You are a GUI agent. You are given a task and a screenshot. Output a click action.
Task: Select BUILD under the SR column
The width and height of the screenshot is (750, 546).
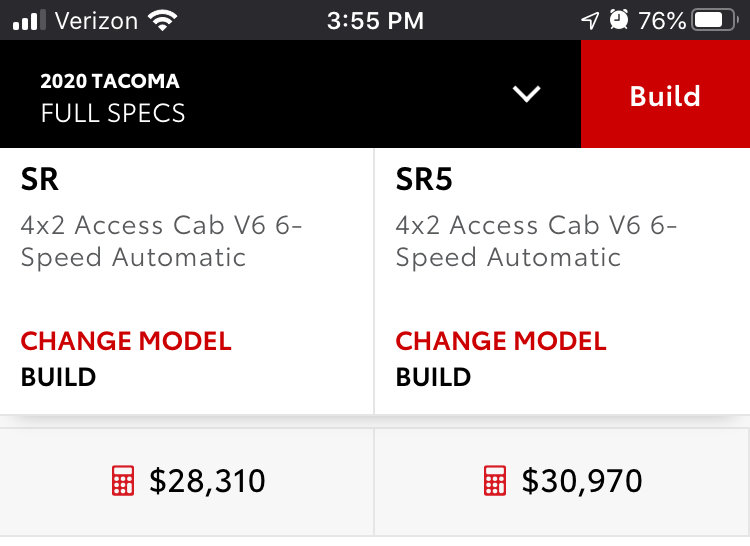click(x=58, y=377)
